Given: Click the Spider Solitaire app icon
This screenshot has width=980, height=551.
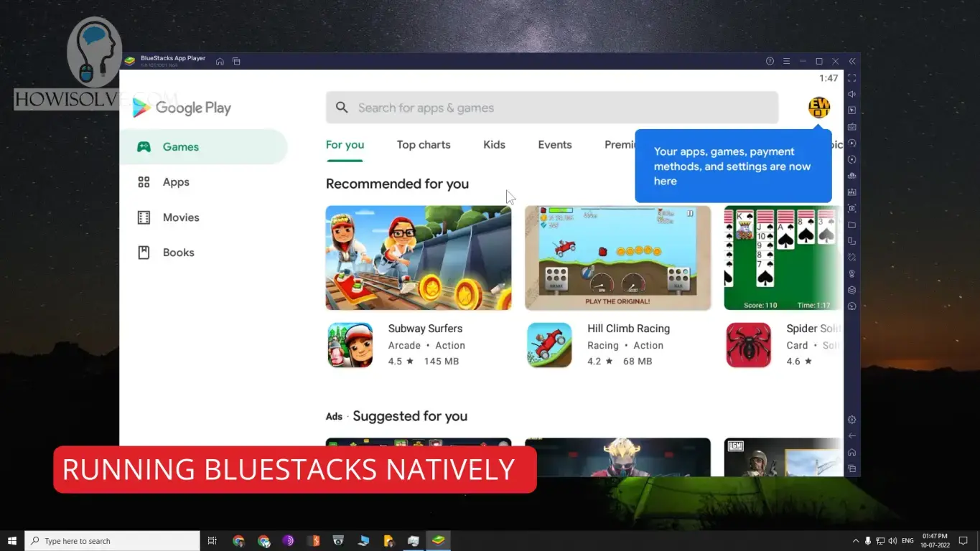Looking at the screenshot, I should [x=749, y=345].
